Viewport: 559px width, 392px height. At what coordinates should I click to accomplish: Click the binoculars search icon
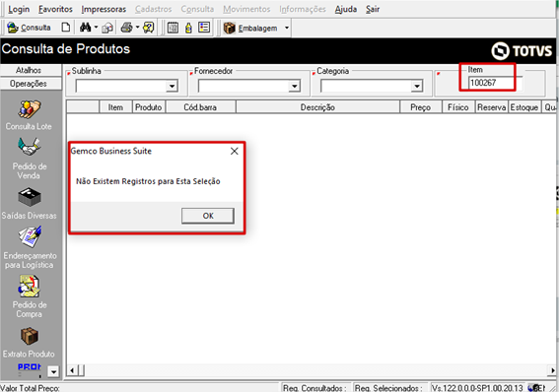point(85,28)
